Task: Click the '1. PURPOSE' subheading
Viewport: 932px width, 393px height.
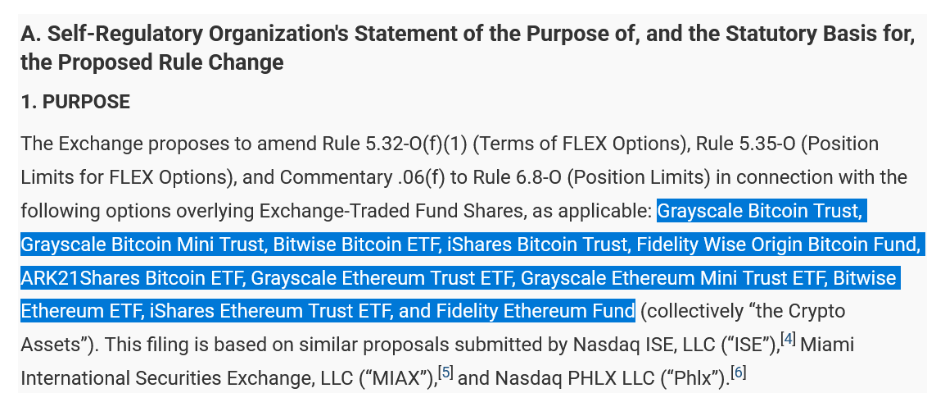Action: 75,102
